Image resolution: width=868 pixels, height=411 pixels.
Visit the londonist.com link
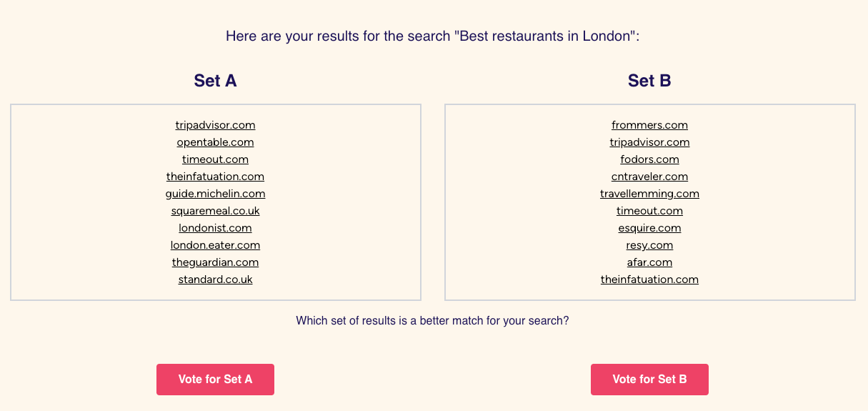(216, 228)
